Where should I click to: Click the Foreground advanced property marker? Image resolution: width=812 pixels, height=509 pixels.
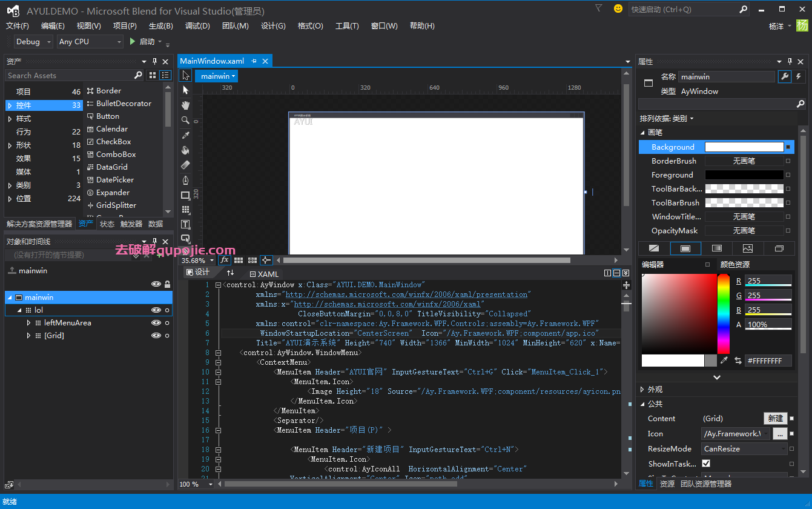pos(788,175)
